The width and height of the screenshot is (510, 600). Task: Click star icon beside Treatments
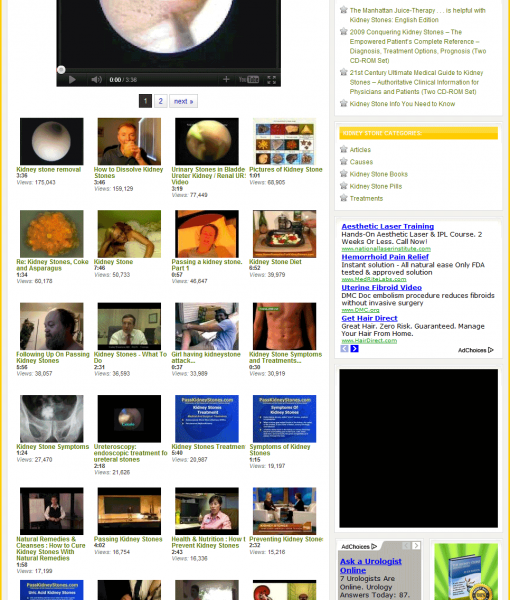click(x=344, y=197)
